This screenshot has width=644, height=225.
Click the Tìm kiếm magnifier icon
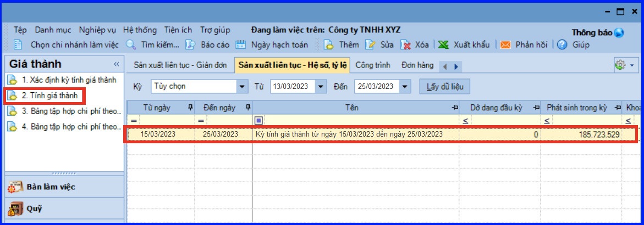[130, 44]
